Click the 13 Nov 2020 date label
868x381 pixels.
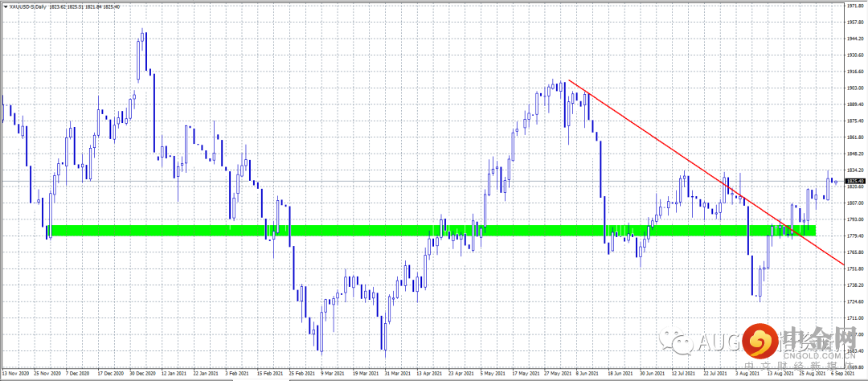click(x=15, y=374)
